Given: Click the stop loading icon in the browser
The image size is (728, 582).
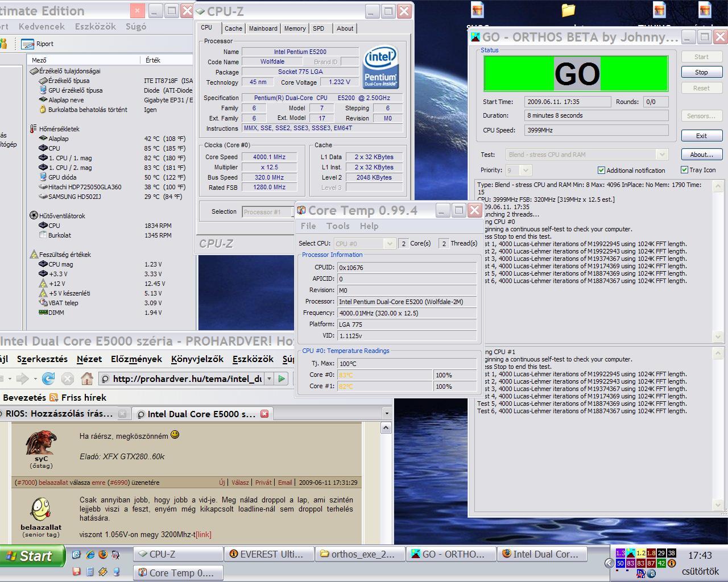Looking at the screenshot, I should (x=68, y=379).
